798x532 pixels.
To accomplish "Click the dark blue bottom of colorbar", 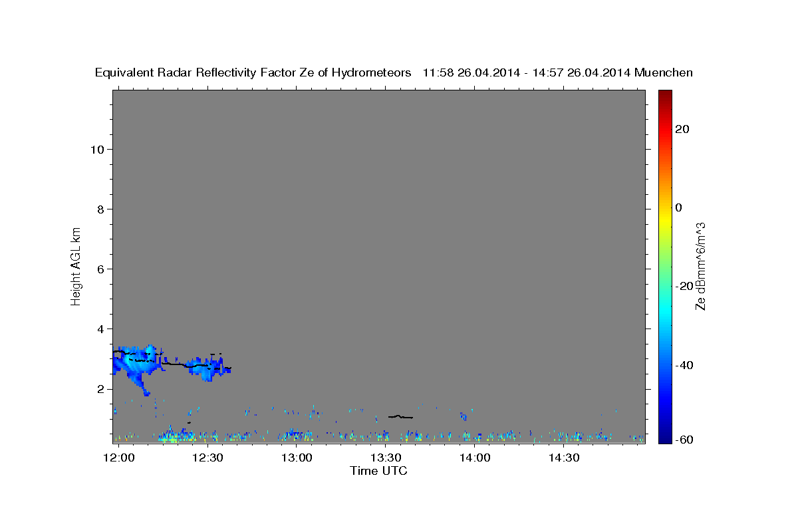I will pos(664,437).
